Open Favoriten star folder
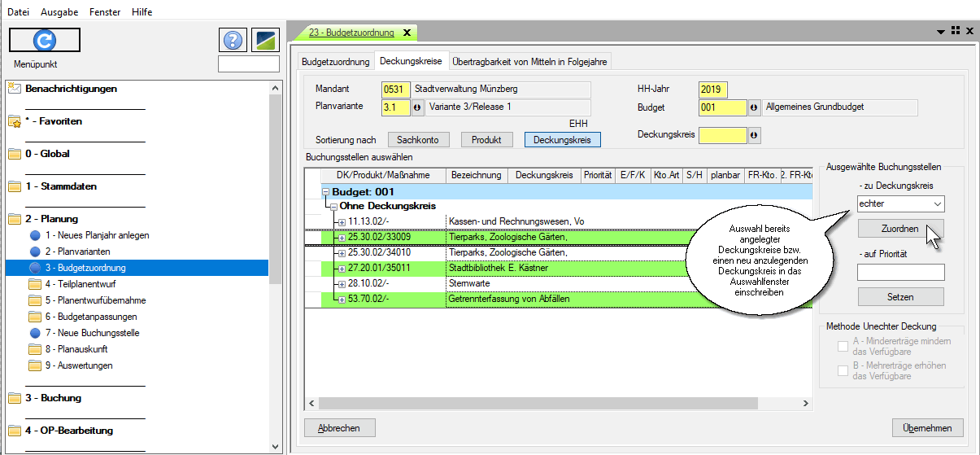Image resolution: width=980 pixels, height=455 pixels. click(15, 121)
